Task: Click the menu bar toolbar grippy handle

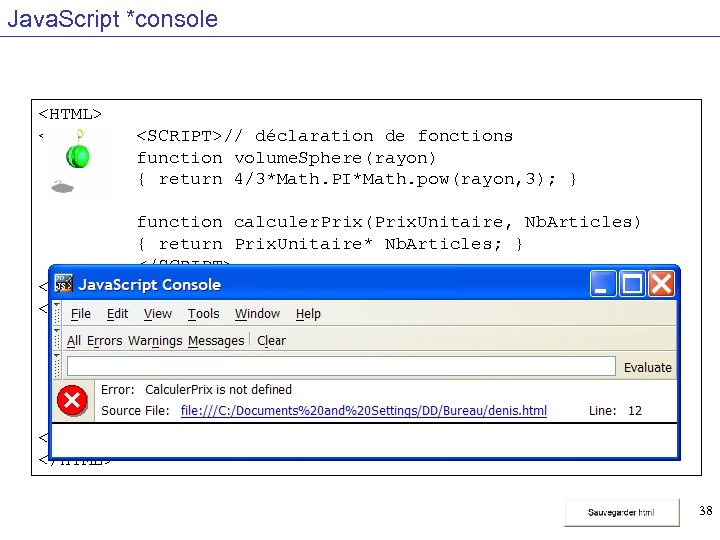Action: 57,313
